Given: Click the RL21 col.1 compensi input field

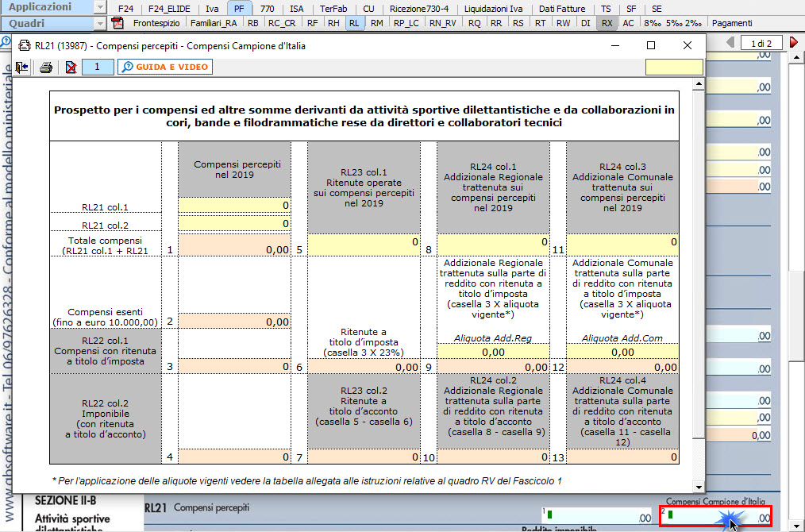Looking at the screenshot, I should click(x=235, y=206).
